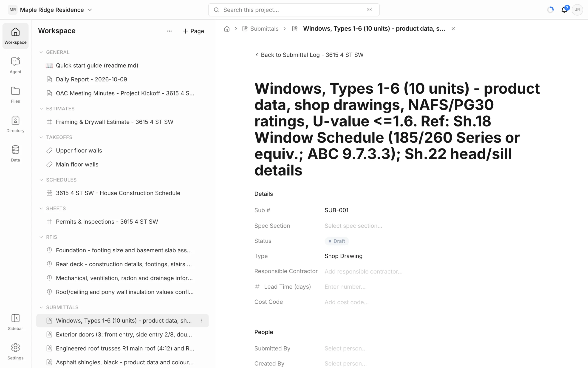Click the MR project badge icon
Screen dimensions: 588x368
(x=13, y=10)
